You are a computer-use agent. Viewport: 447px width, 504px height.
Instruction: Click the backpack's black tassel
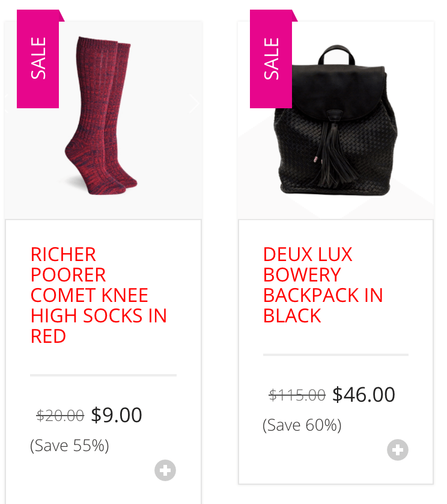(x=334, y=151)
